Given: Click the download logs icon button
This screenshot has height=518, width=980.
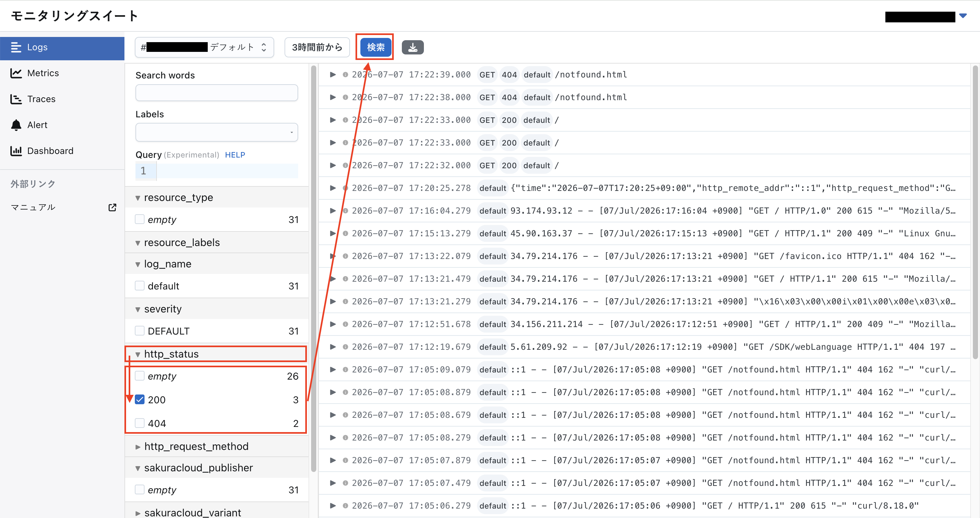Looking at the screenshot, I should tap(413, 47).
